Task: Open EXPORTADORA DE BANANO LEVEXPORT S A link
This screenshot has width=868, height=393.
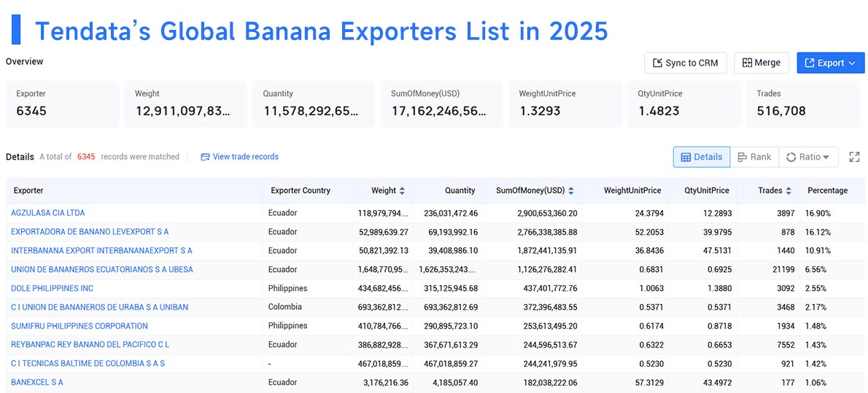Action: coord(90,231)
